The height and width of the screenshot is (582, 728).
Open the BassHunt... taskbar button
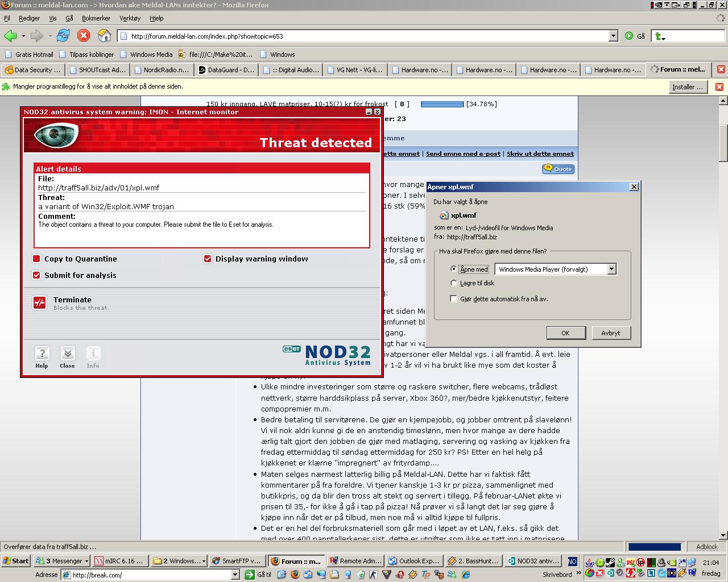click(473, 561)
